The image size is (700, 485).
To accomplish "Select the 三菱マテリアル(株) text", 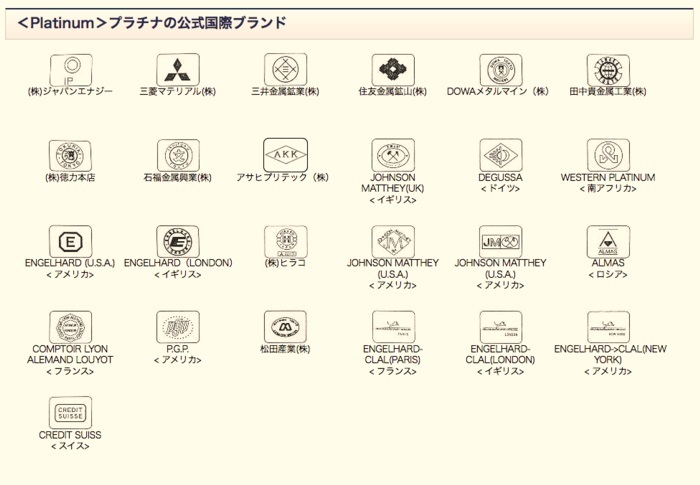I will click(178, 92).
